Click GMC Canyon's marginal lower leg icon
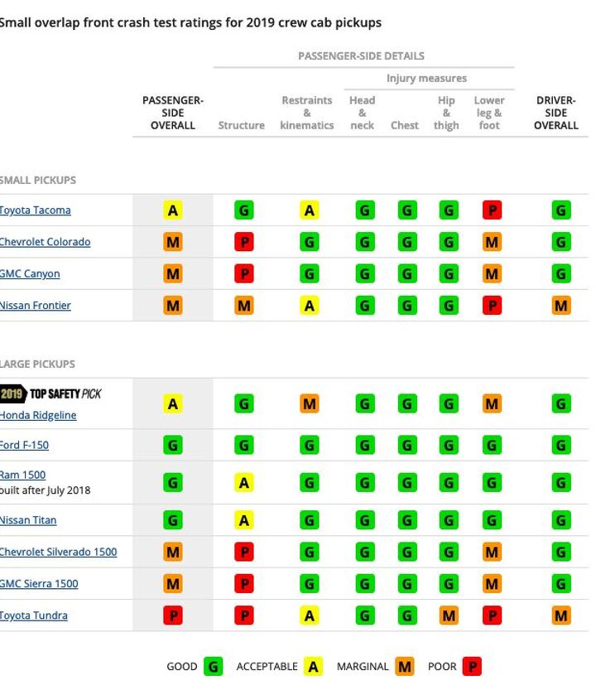The height and width of the screenshot is (700, 596). [x=492, y=274]
